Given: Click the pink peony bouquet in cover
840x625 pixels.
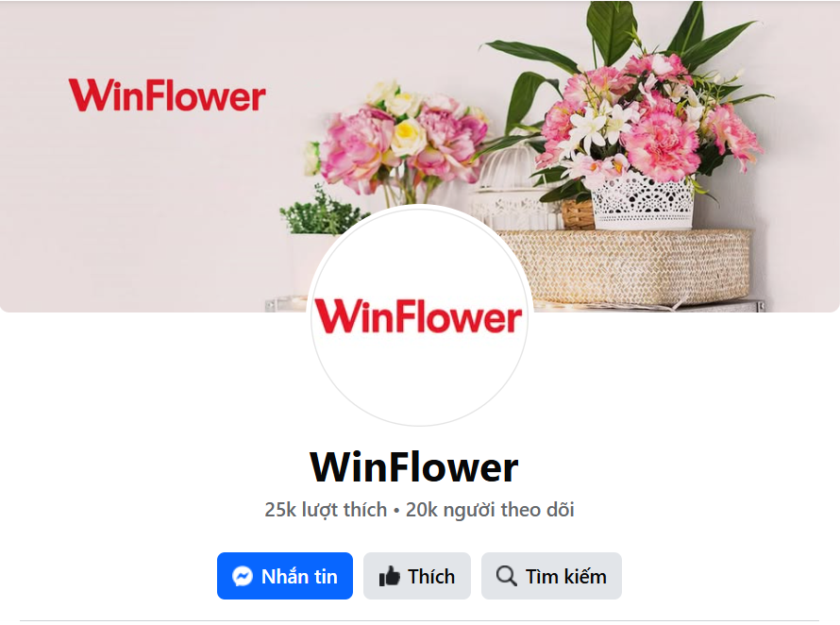Looking at the screenshot, I should (x=399, y=140).
